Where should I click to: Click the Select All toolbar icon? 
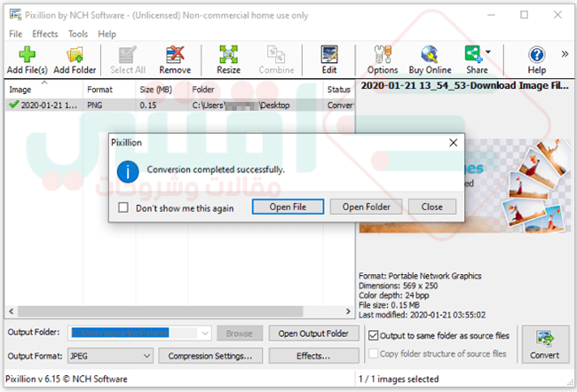[x=128, y=54]
